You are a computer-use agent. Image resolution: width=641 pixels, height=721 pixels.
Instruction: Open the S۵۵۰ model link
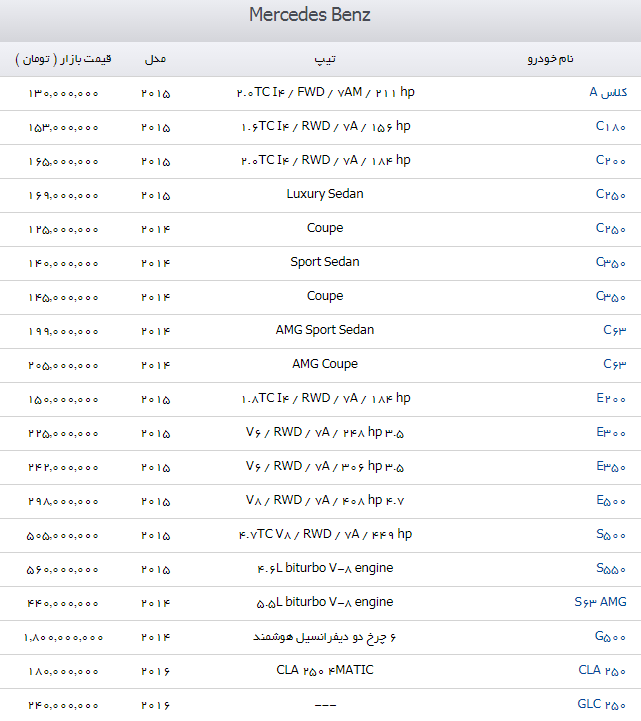click(x=611, y=569)
